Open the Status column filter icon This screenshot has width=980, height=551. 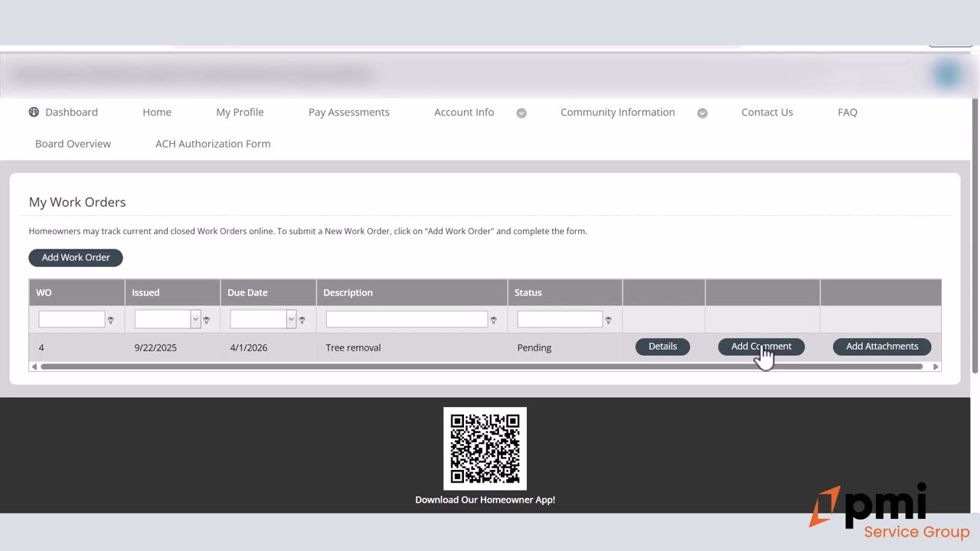609,320
